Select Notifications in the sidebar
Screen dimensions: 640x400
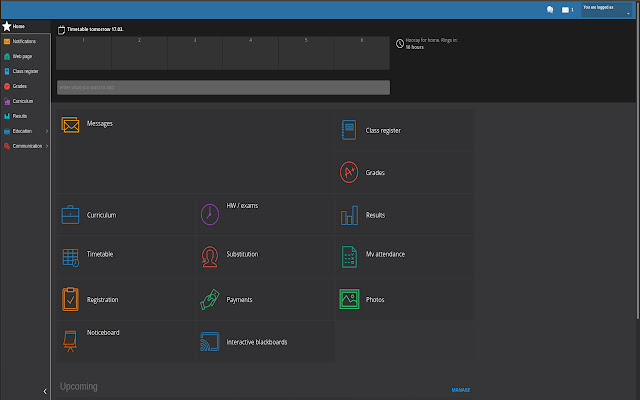click(x=24, y=41)
